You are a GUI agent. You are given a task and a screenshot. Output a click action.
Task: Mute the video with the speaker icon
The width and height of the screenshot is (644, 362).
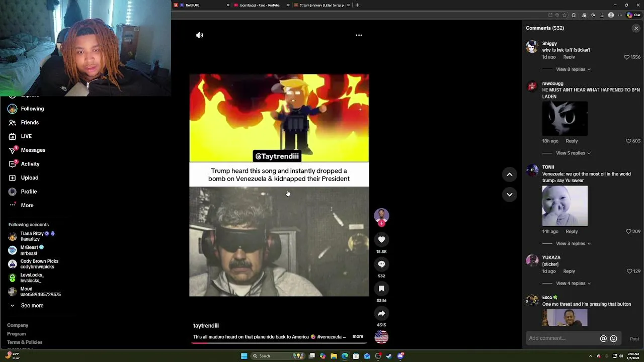click(200, 35)
